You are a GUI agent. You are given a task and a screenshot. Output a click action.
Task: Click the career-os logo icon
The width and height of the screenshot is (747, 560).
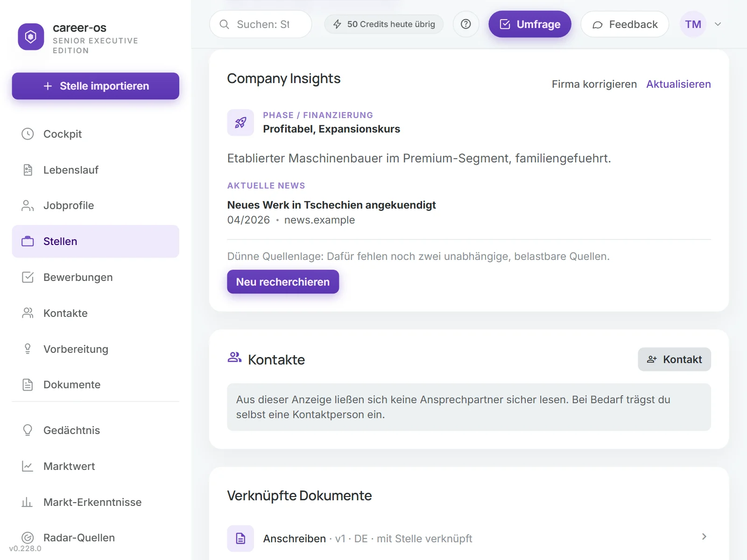[x=31, y=36]
